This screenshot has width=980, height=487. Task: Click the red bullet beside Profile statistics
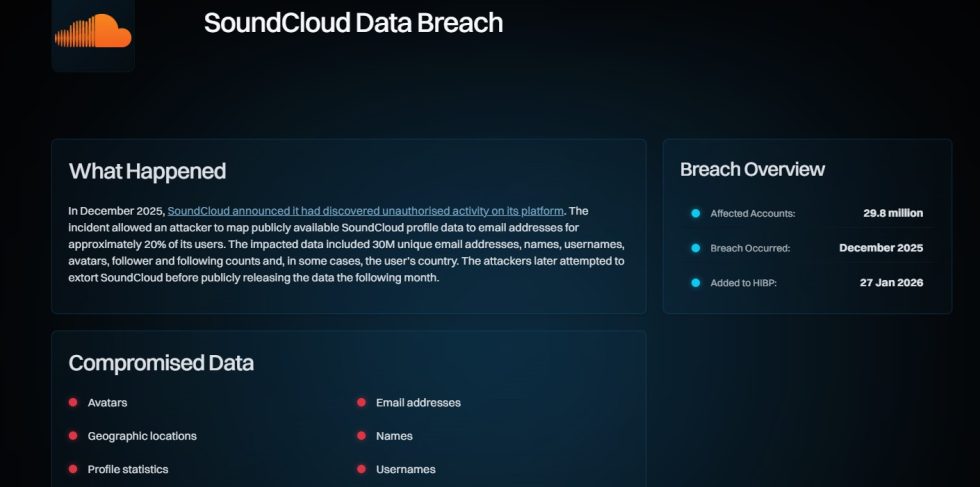click(73, 469)
